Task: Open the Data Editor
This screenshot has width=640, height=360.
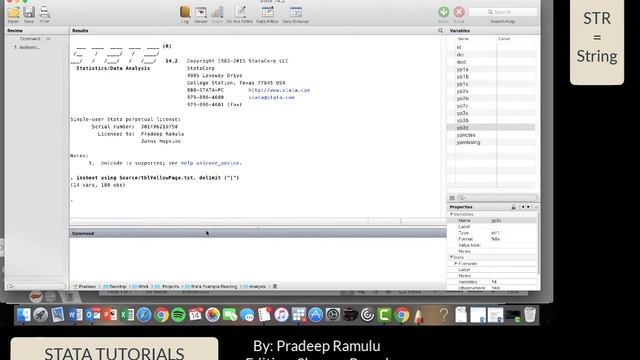Action: 267,14
